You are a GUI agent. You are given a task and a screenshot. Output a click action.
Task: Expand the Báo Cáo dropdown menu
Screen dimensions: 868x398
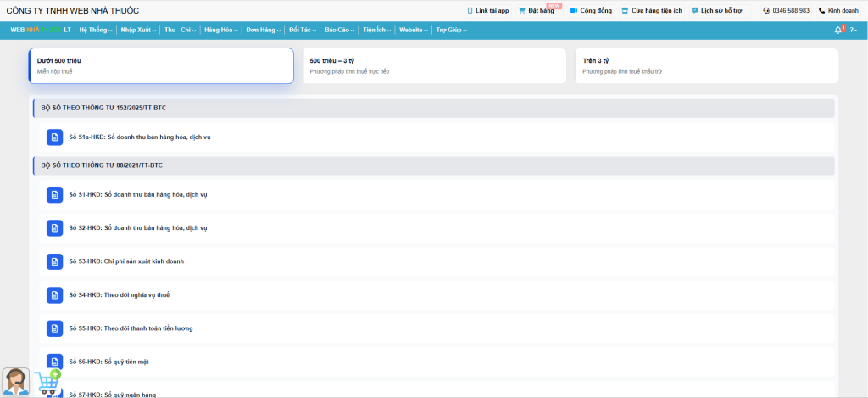339,30
